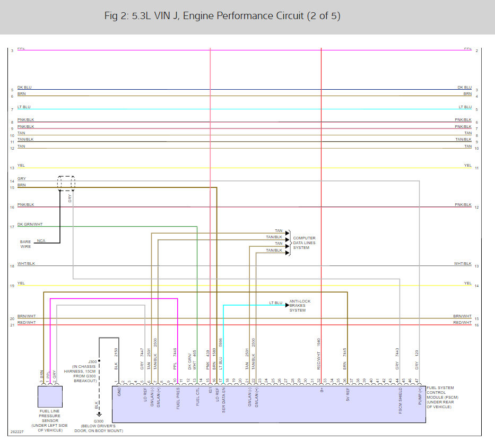Click the IG1 pin label
The height and width of the screenshot is (448, 495).
pos(211,391)
